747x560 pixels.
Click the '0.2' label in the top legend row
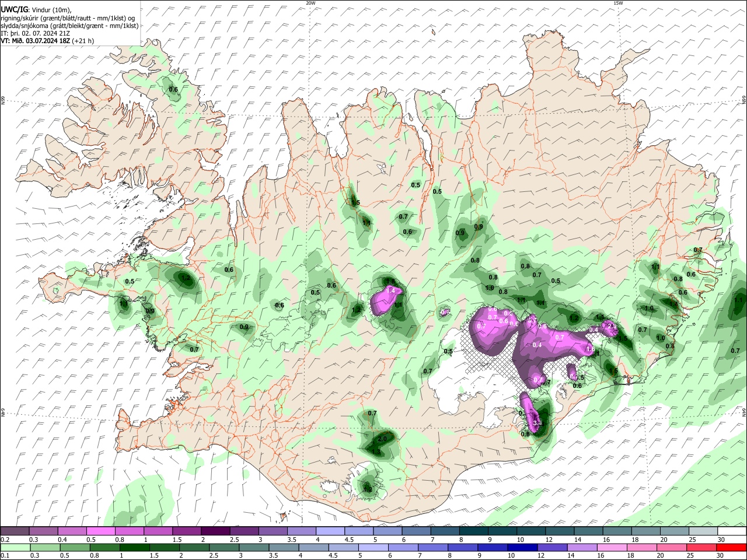click(4, 540)
